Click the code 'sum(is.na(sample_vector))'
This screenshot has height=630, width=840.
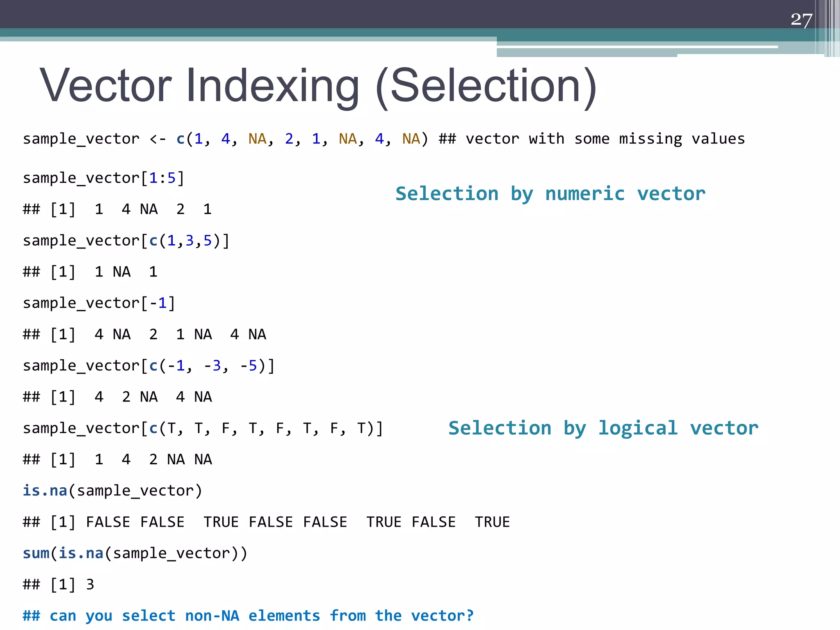point(135,554)
